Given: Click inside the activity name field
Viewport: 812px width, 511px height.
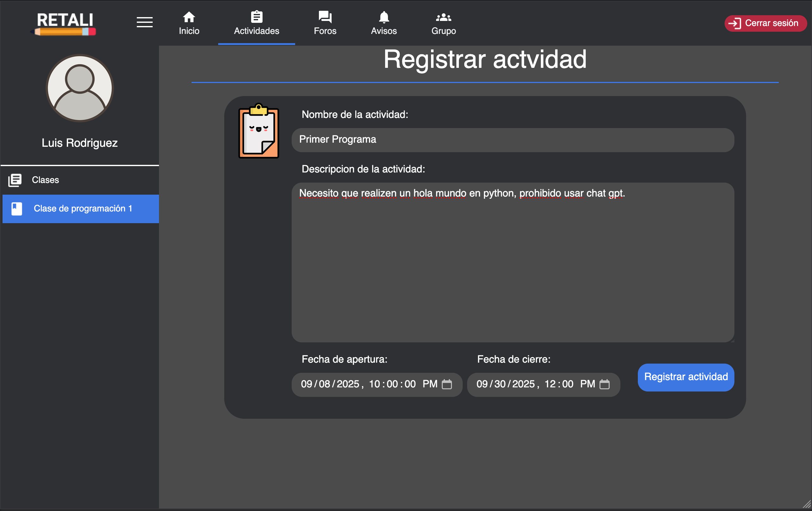Looking at the screenshot, I should tap(512, 140).
